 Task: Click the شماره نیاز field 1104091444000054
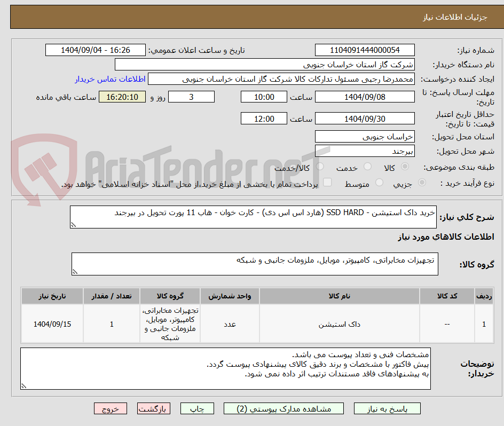pos(365,50)
